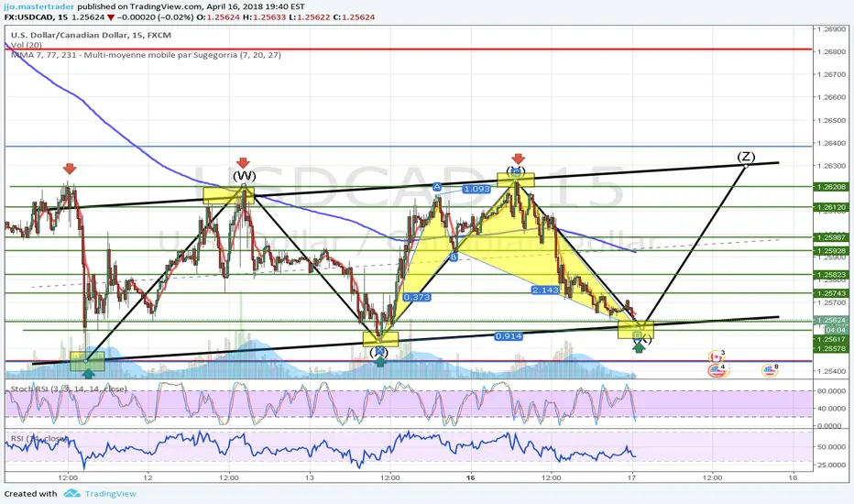
Task: Select the 1.25928 price level label
Action: tap(830, 251)
